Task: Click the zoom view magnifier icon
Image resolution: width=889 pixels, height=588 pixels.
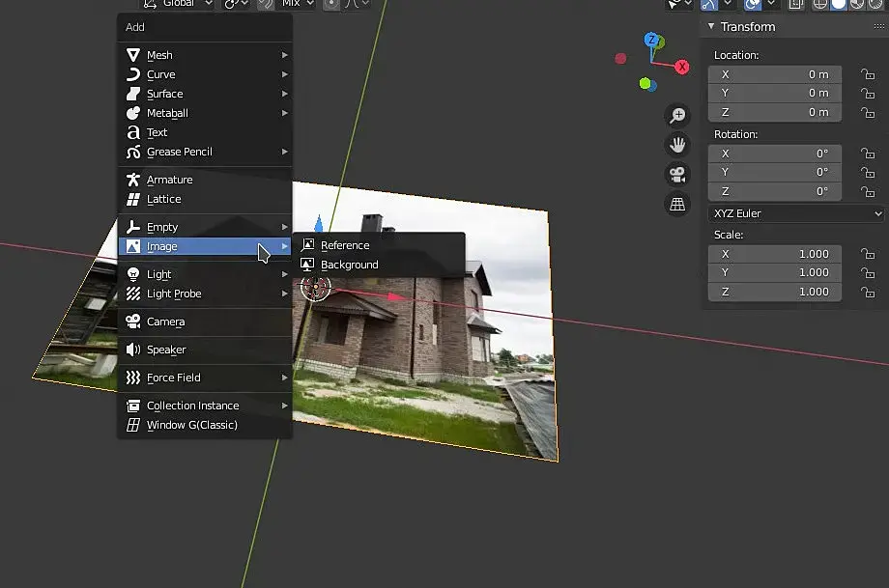Action: [x=678, y=116]
